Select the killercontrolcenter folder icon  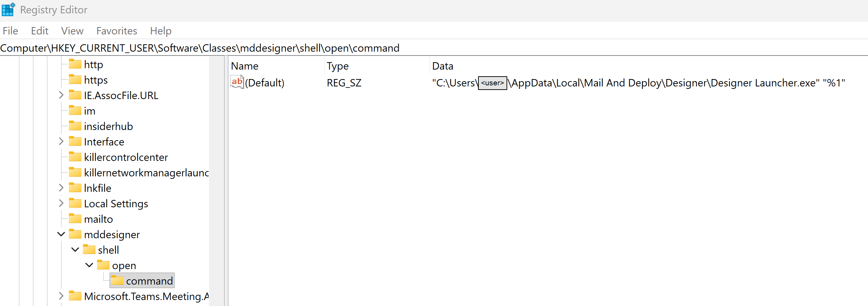click(x=75, y=157)
